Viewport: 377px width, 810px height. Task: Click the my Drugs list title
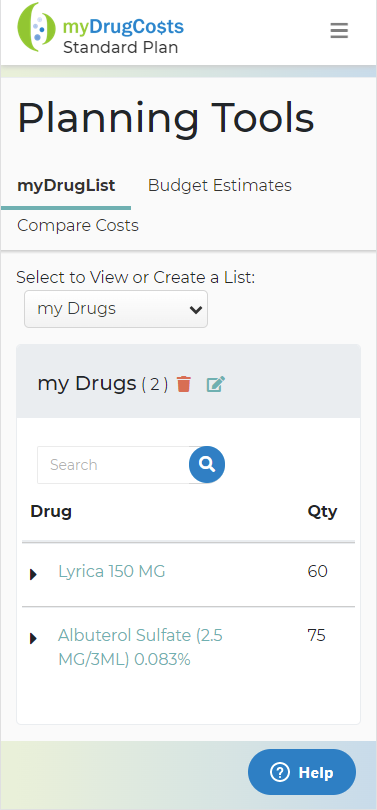pyautogui.click(x=86, y=383)
